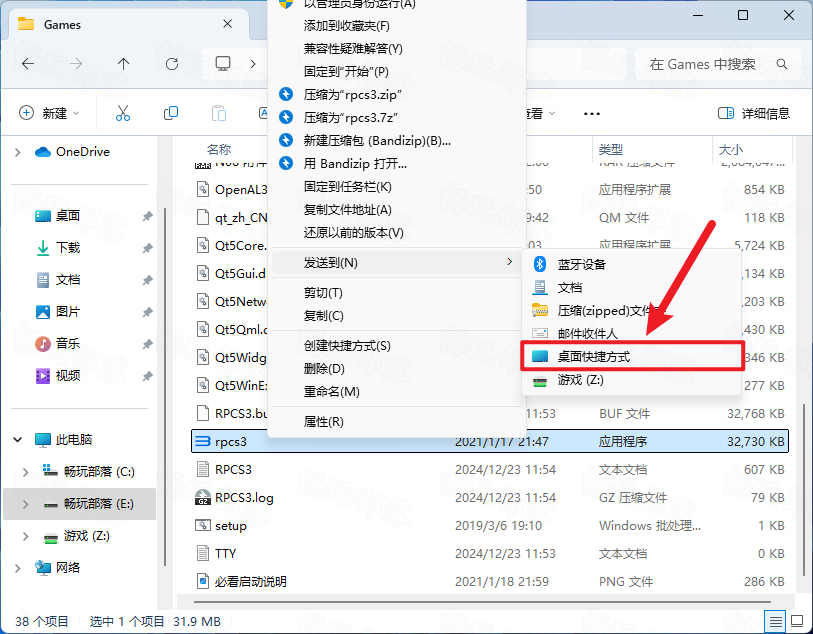Screen dimensions: 813x634
Task: Expand the 网络 tree node
Action: [18, 568]
